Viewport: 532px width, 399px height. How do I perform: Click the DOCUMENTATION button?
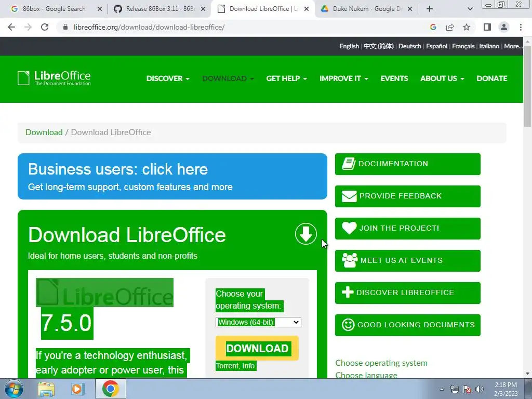407,164
